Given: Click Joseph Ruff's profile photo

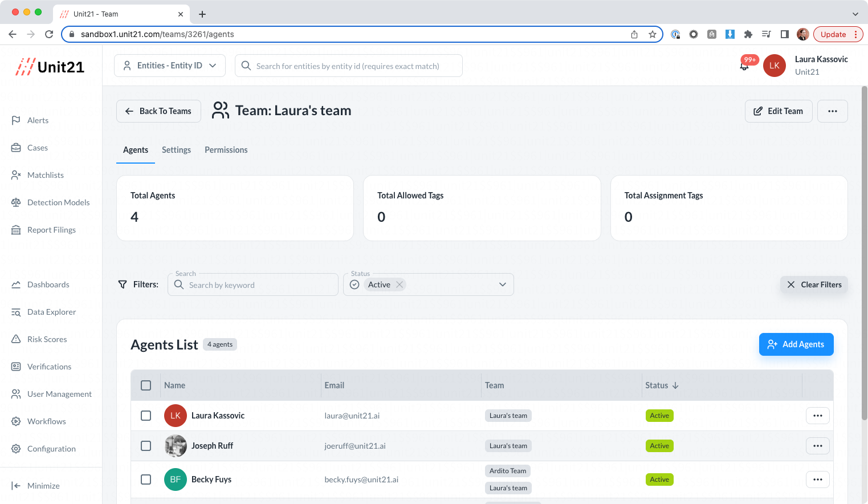Looking at the screenshot, I should coord(176,446).
